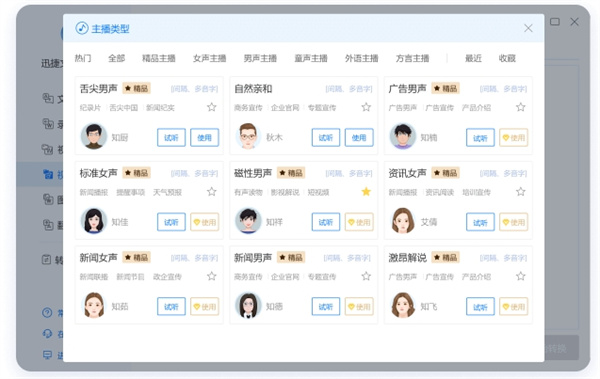Select the avatar on the 资讯女声 card
Image resolution: width=600 pixels, height=379 pixels.
(x=403, y=221)
